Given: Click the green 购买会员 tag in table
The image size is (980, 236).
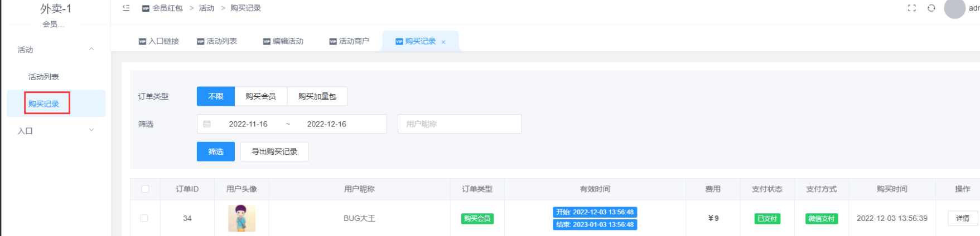Looking at the screenshot, I should click(x=477, y=219).
